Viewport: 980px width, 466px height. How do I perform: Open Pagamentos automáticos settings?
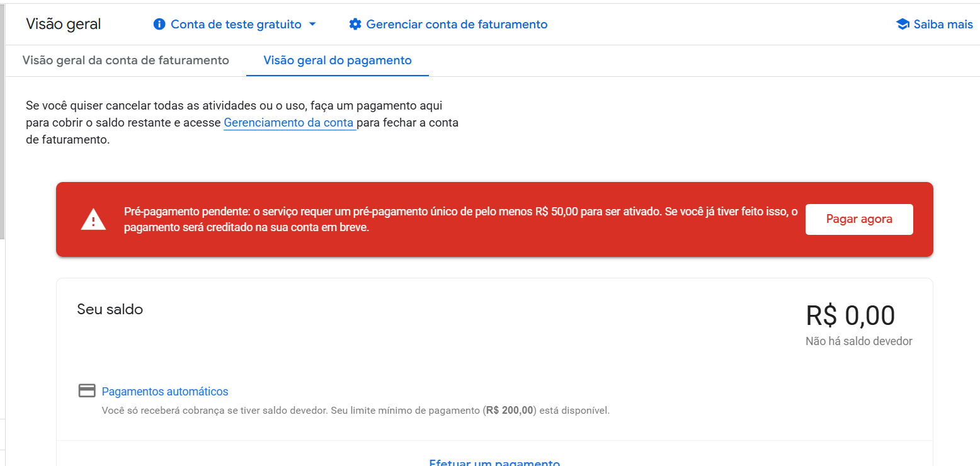pos(165,391)
